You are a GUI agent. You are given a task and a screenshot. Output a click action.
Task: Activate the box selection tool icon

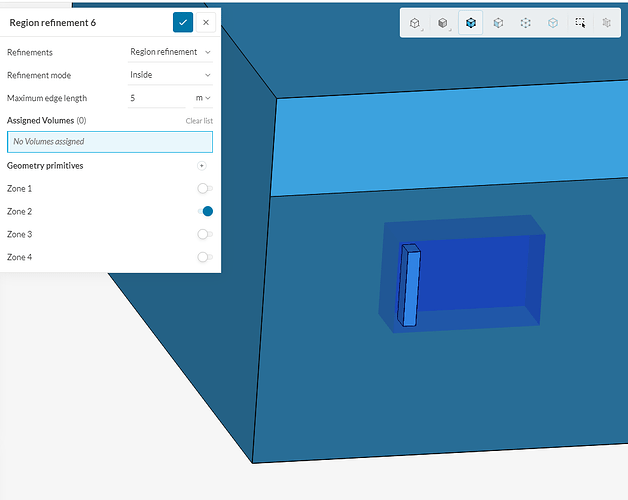(x=580, y=23)
